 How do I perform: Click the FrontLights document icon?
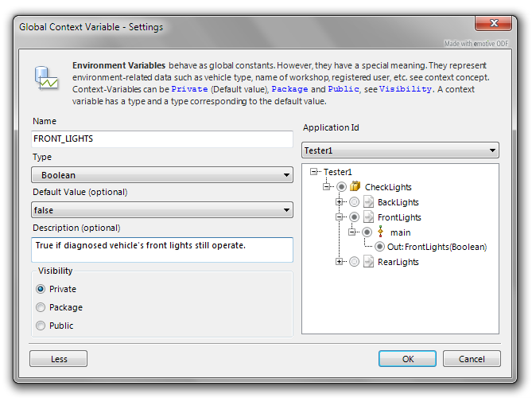click(368, 217)
